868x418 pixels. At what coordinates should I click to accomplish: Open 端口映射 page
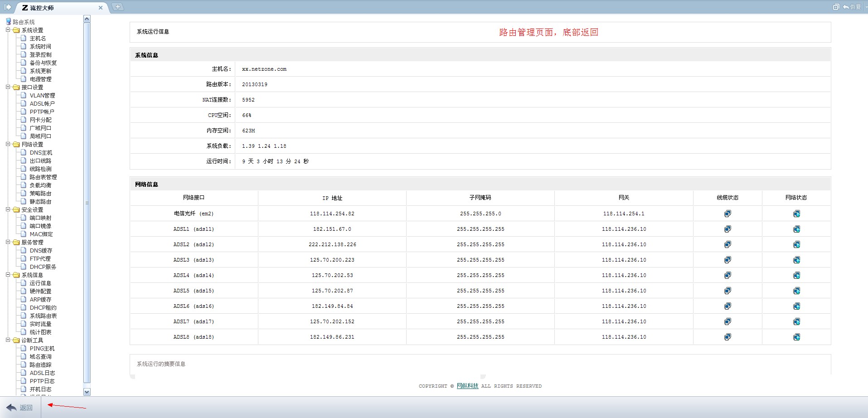40,218
